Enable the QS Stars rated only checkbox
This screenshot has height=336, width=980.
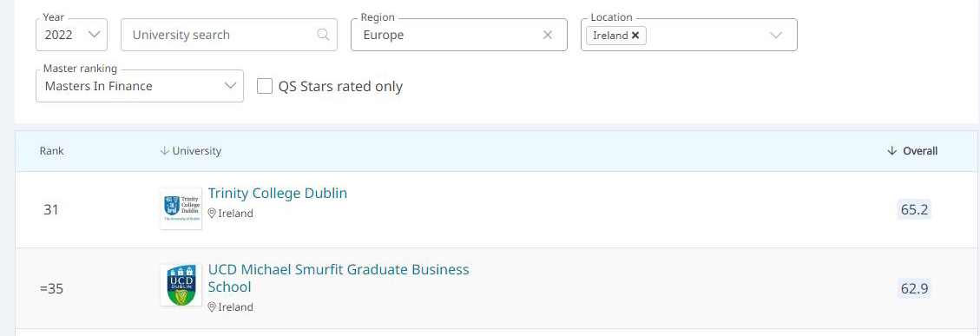[x=265, y=86]
